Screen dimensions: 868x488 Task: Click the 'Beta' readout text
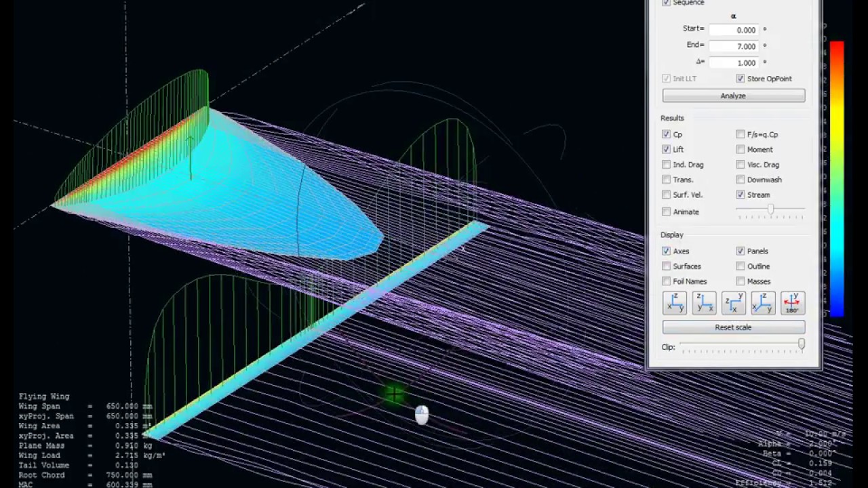(x=799, y=453)
